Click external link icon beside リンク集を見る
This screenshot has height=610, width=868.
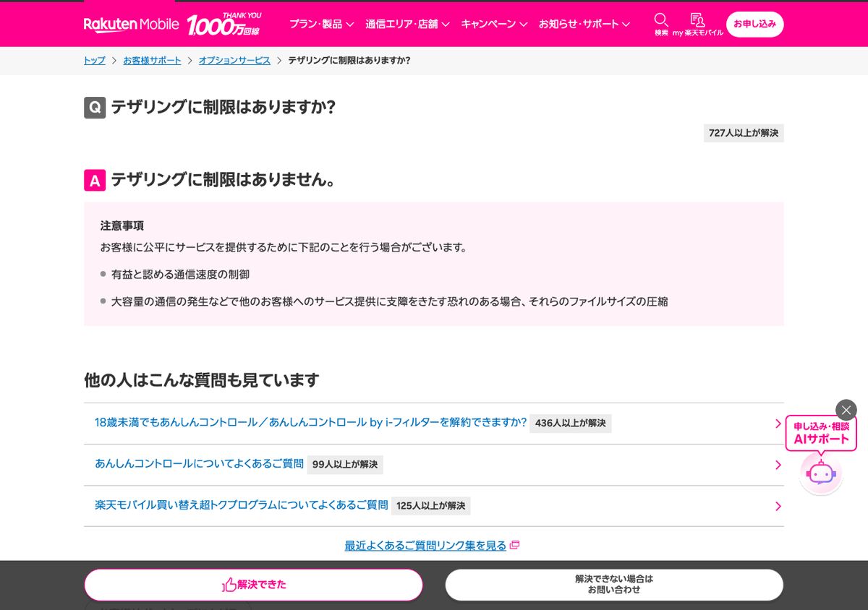[x=514, y=546]
